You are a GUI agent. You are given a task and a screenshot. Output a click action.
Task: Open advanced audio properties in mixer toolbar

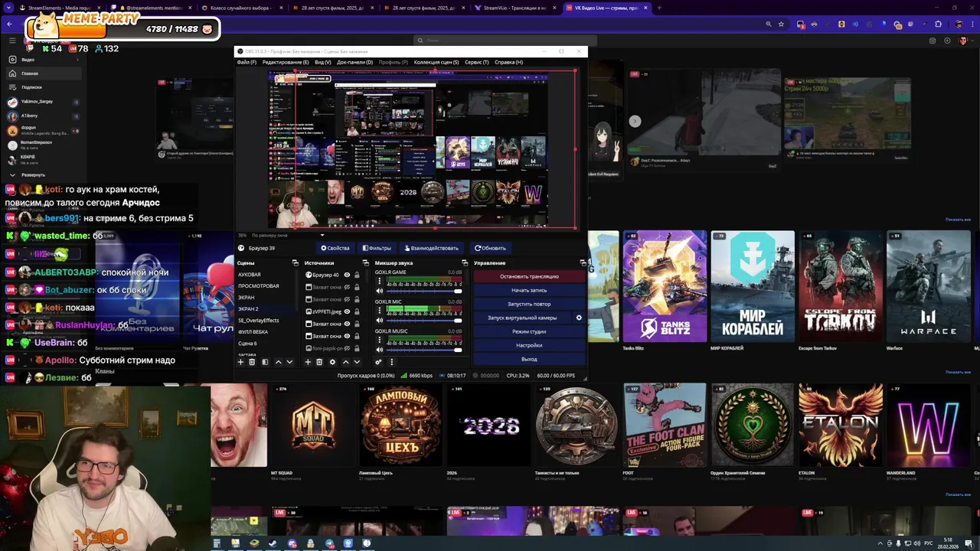(x=378, y=362)
